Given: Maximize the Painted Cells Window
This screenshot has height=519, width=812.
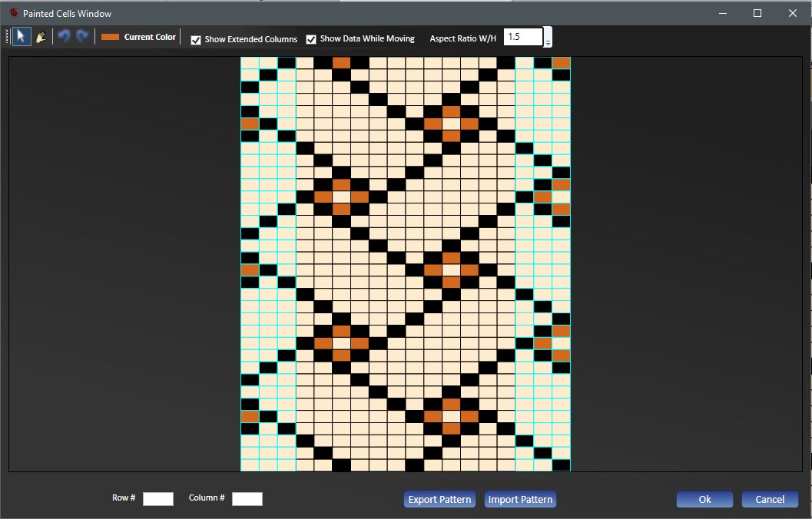Looking at the screenshot, I should 757,13.
